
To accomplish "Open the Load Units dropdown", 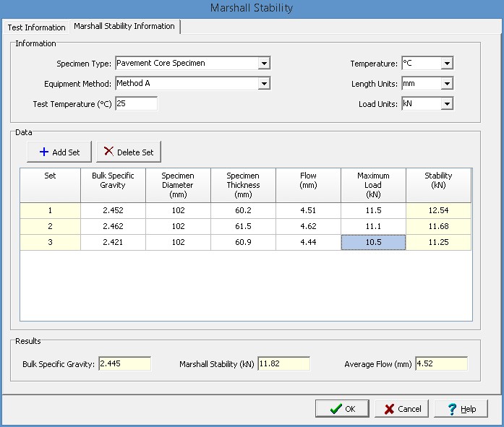I will (x=447, y=104).
